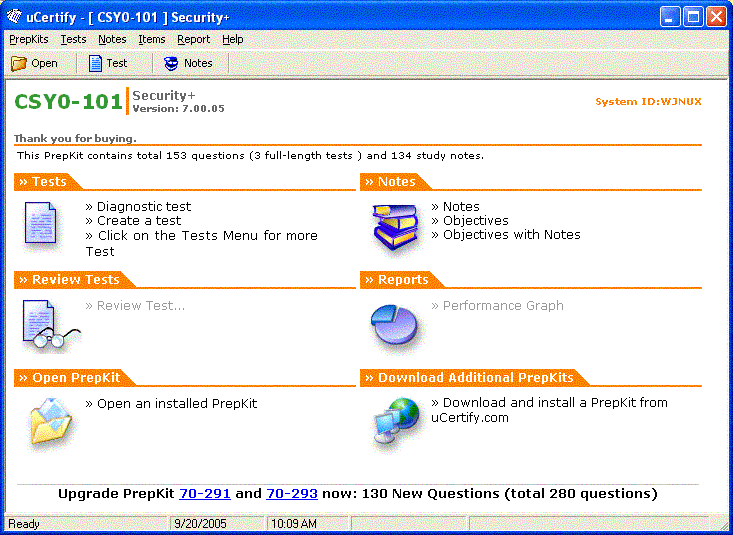Close the uCertify window
This screenshot has width=733, height=535.
(716, 17)
